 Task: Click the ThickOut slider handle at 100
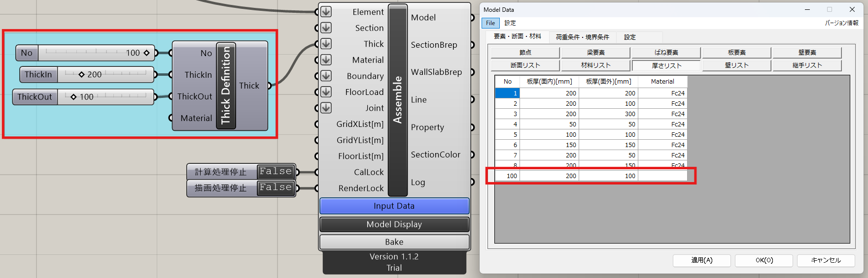(73, 97)
